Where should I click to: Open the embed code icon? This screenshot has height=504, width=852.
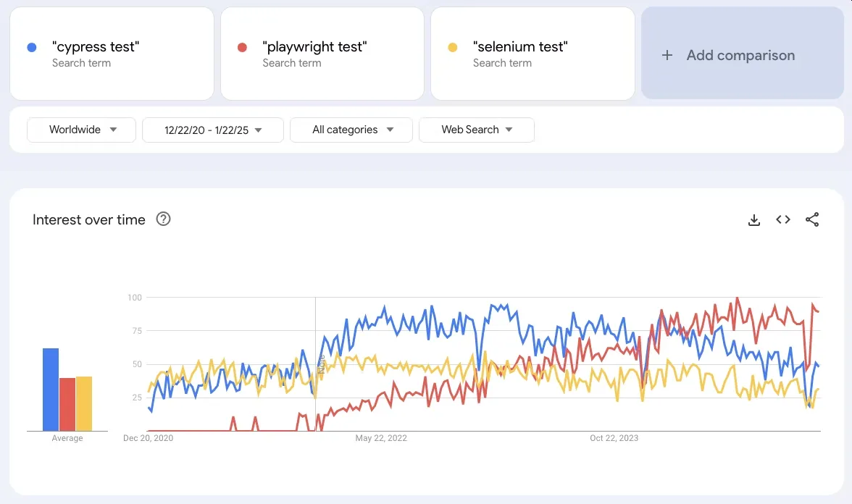point(783,219)
